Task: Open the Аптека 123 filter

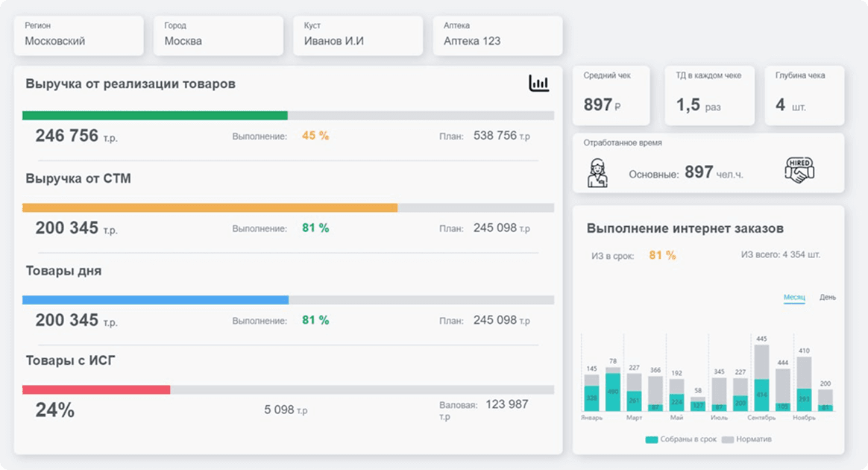Action: [497, 35]
